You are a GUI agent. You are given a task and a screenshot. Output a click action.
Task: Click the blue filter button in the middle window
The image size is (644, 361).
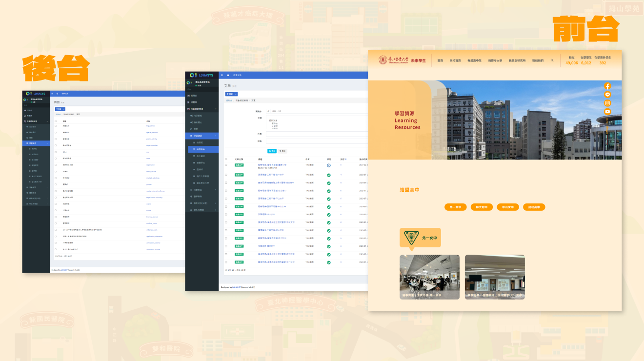coord(230,94)
